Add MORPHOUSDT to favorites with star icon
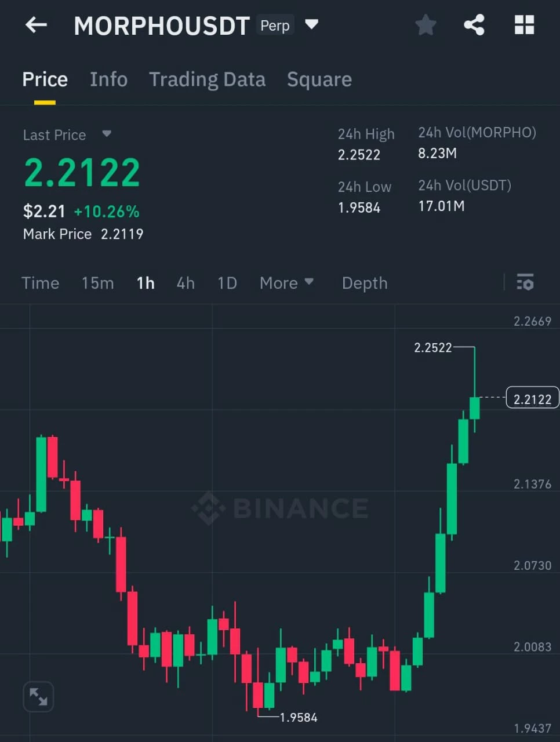Image resolution: width=560 pixels, height=742 pixels. (426, 25)
